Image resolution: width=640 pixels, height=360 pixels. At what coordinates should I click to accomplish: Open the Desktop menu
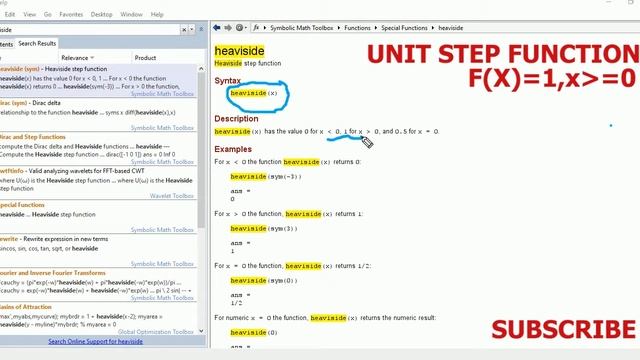[101, 14]
